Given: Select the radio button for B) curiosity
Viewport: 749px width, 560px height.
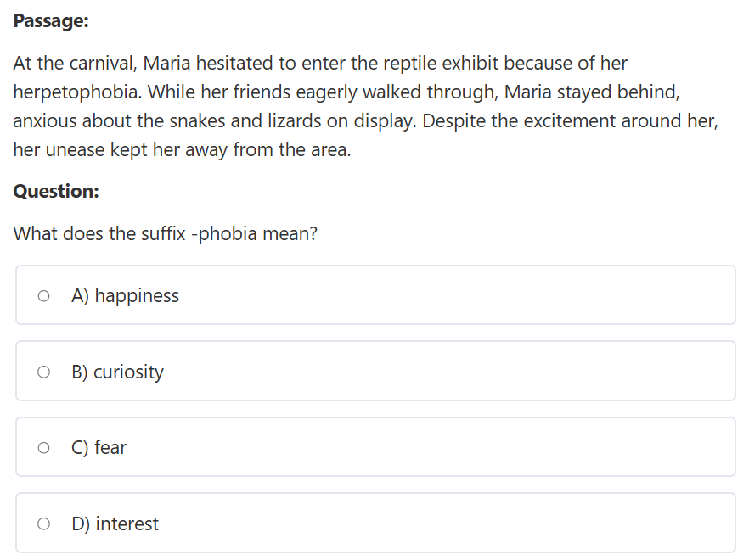Looking at the screenshot, I should 43,372.
